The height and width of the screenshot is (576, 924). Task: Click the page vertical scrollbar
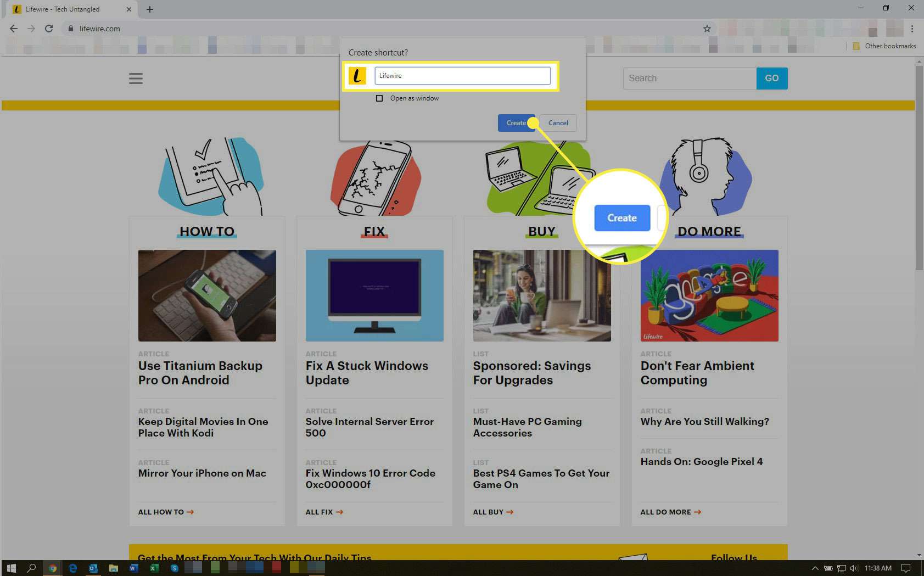click(919, 167)
